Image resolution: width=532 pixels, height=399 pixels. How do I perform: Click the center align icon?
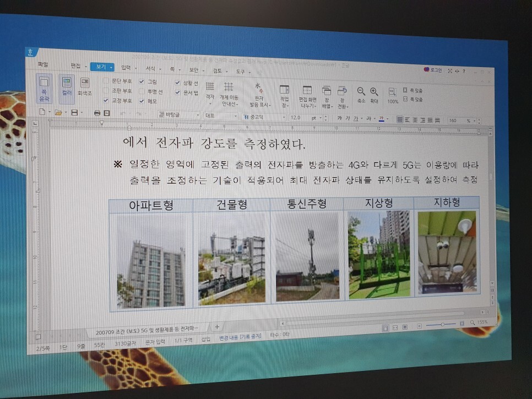[x=415, y=119]
